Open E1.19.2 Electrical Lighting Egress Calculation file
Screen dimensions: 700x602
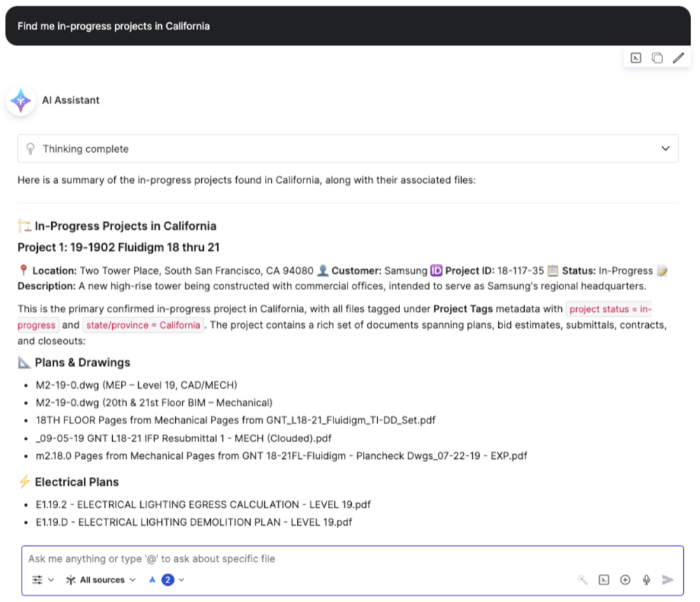[x=203, y=505]
